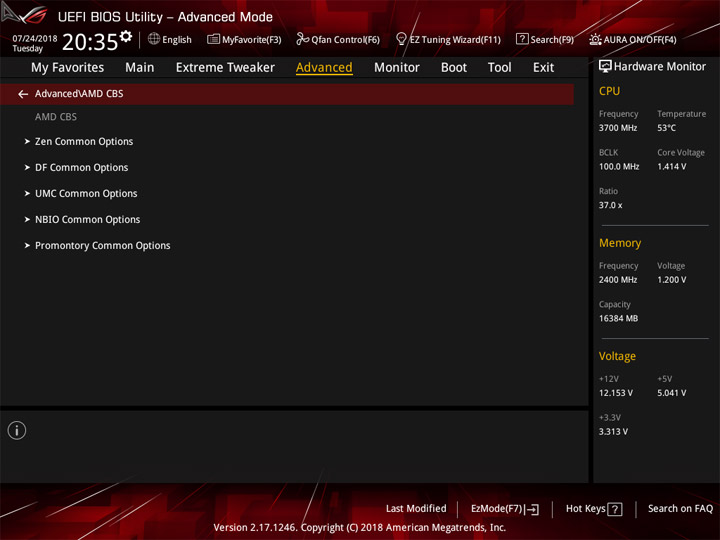Switch to the My Favorites tab
This screenshot has height=540, width=720.
pyautogui.click(x=68, y=68)
